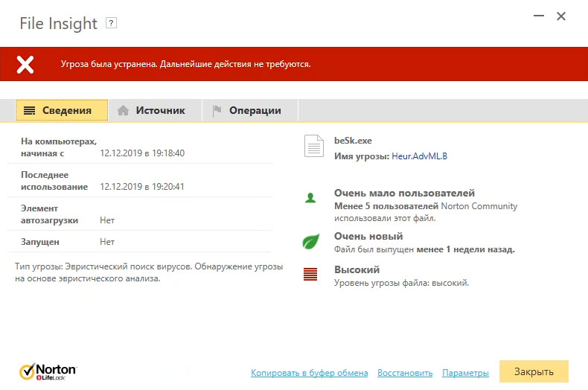Click the На компьютерах, начиная с label
The height and width of the screenshot is (390, 588).
tap(59, 147)
